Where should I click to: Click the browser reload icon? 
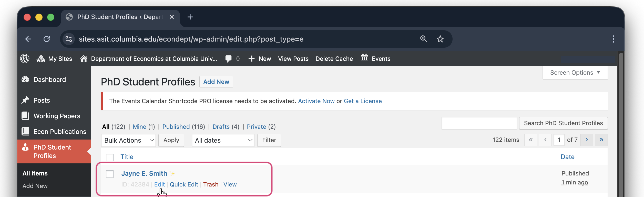[47, 39]
